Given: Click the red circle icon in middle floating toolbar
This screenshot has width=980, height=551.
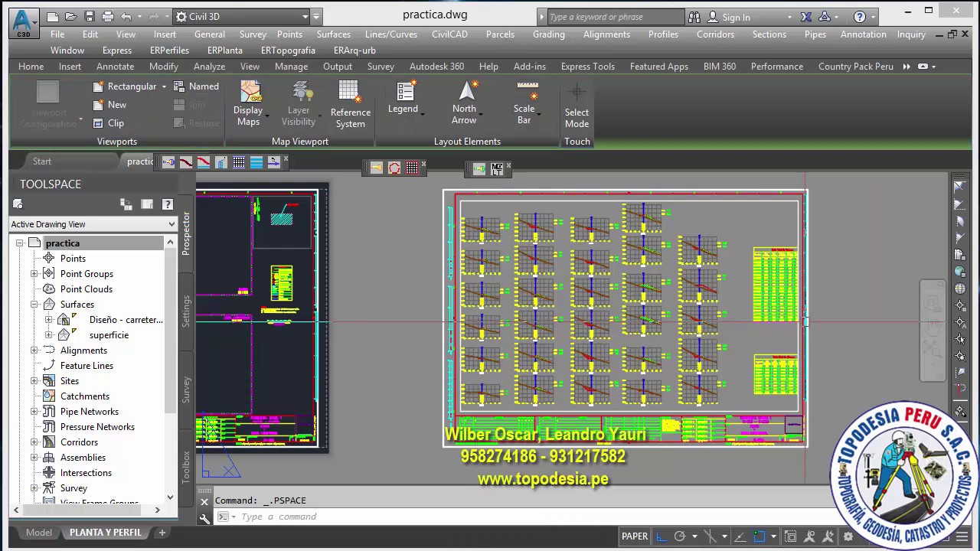Looking at the screenshot, I should [394, 168].
